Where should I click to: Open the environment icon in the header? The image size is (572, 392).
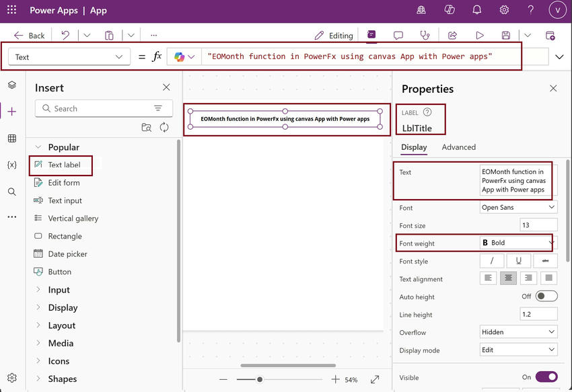coord(421,10)
